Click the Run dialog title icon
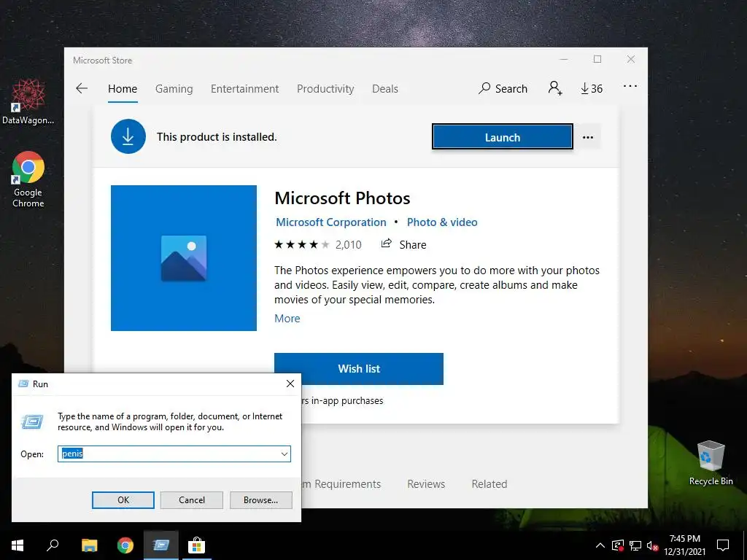 click(23, 384)
